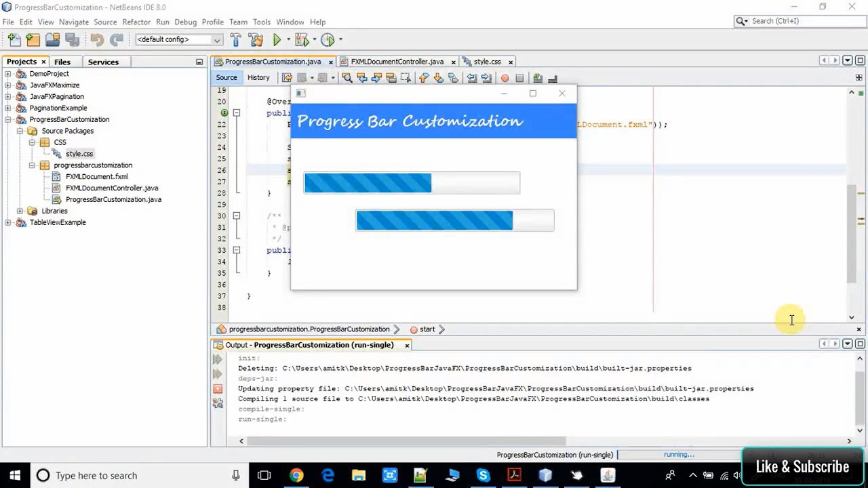Click the Output window settings icon

pos(218,403)
